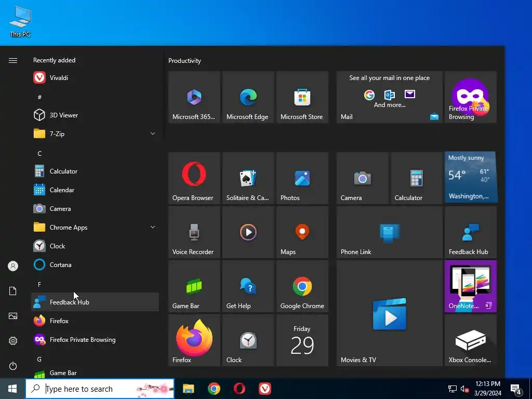Open Vivaldi from the taskbar
Viewport: 532px width, 399px height.
[x=265, y=389]
